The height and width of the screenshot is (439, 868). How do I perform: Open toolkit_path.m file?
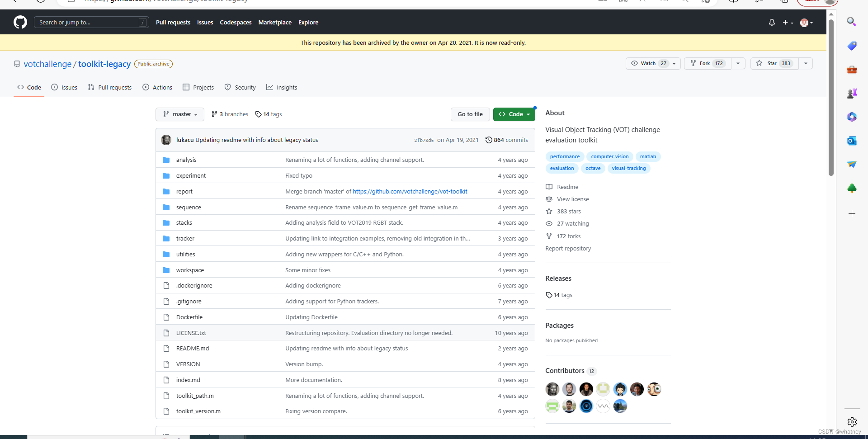(195, 396)
